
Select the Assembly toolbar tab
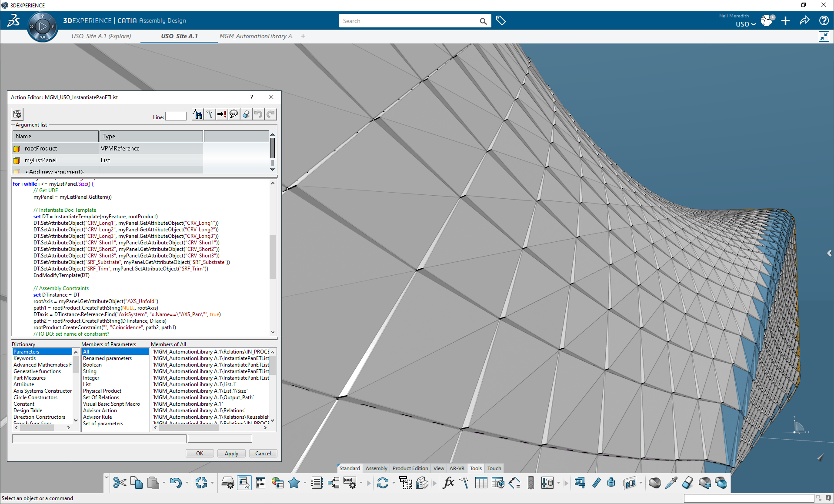click(376, 468)
